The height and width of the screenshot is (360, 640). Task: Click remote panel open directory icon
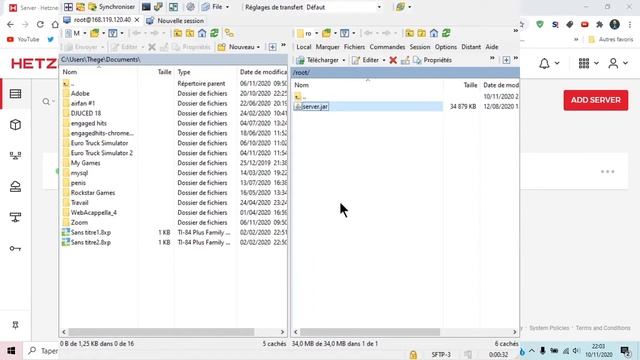[x=327, y=33]
